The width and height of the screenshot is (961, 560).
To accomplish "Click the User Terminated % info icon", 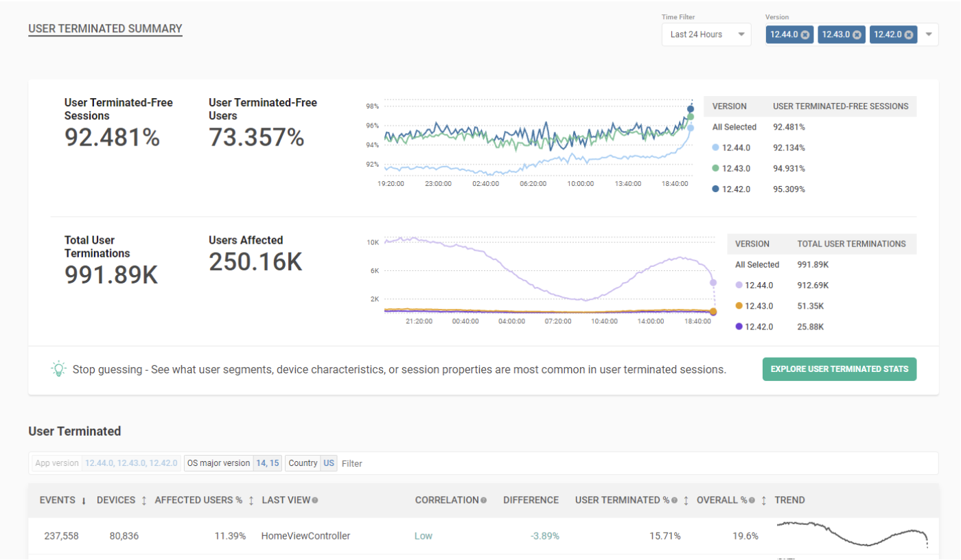I will click(x=675, y=500).
